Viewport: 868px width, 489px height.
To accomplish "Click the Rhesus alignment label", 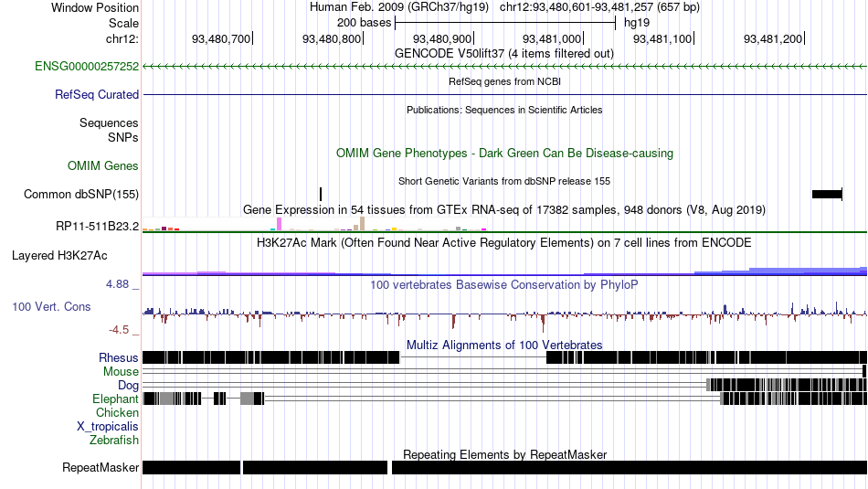I will coord(119,357).
